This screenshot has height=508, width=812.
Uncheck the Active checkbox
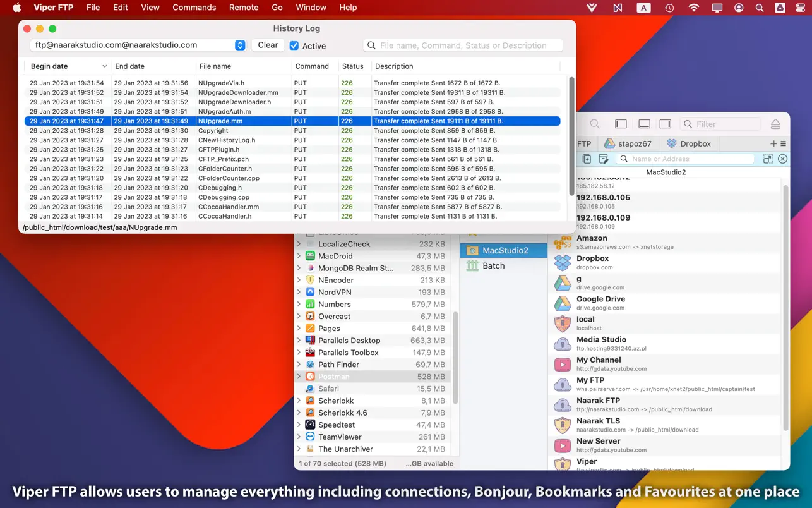coord(294,45)
